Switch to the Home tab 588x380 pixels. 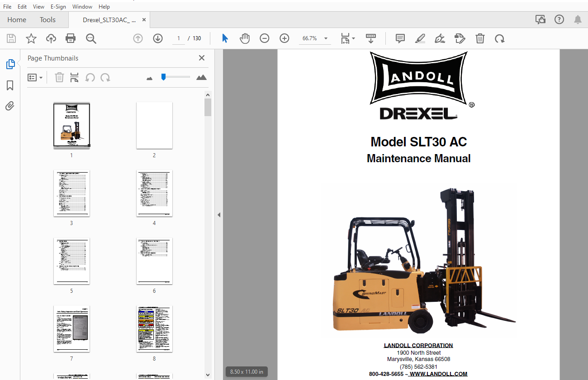tap(17, 20)
